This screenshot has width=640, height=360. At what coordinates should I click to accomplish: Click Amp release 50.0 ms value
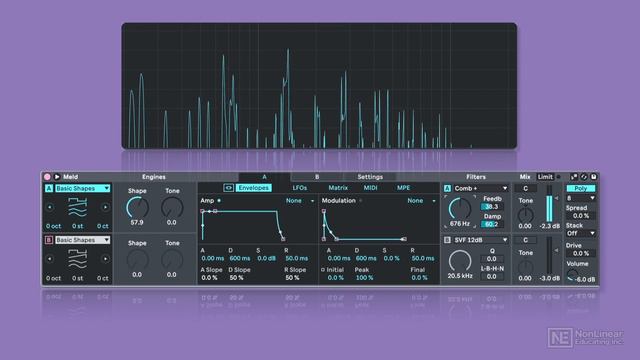[x=297, y=258]
